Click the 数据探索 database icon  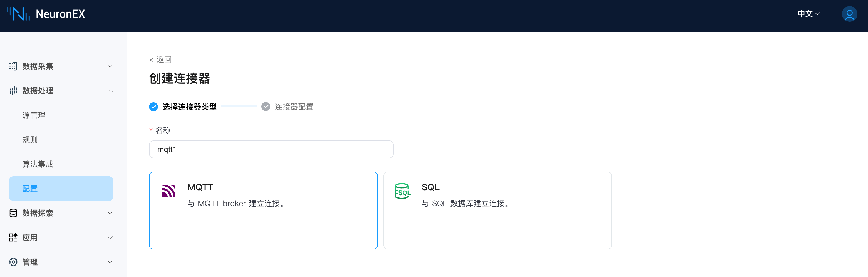[x=13, y=213]
